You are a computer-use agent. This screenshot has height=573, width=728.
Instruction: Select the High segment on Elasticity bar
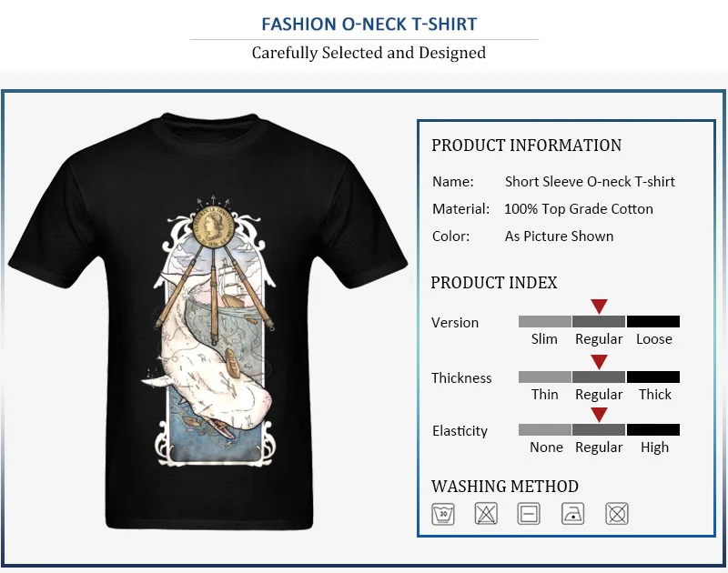tap(653, 429)
